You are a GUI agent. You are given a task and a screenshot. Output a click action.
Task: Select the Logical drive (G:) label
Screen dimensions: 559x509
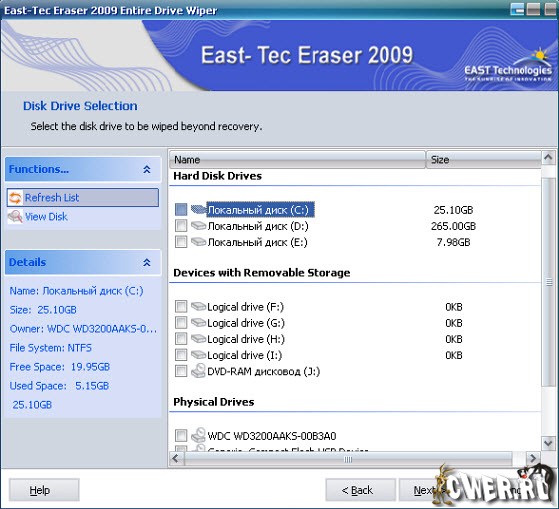[x=246, y=323]
